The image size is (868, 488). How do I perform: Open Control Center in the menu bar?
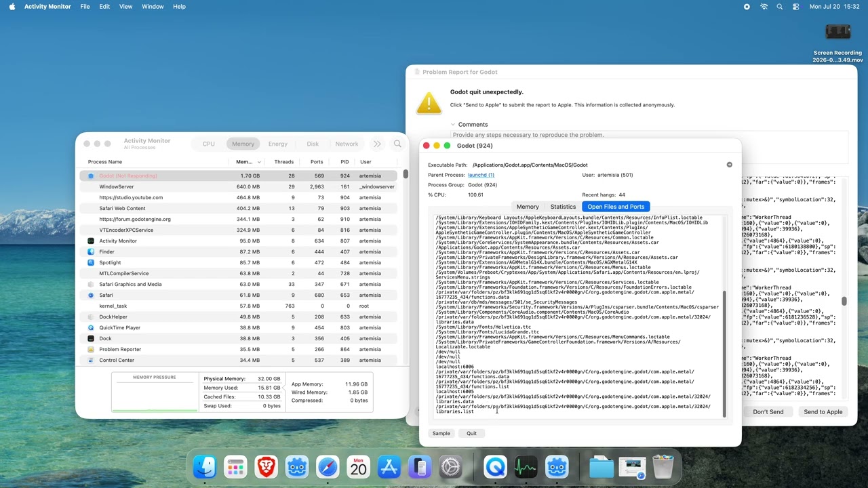[796, 7]
